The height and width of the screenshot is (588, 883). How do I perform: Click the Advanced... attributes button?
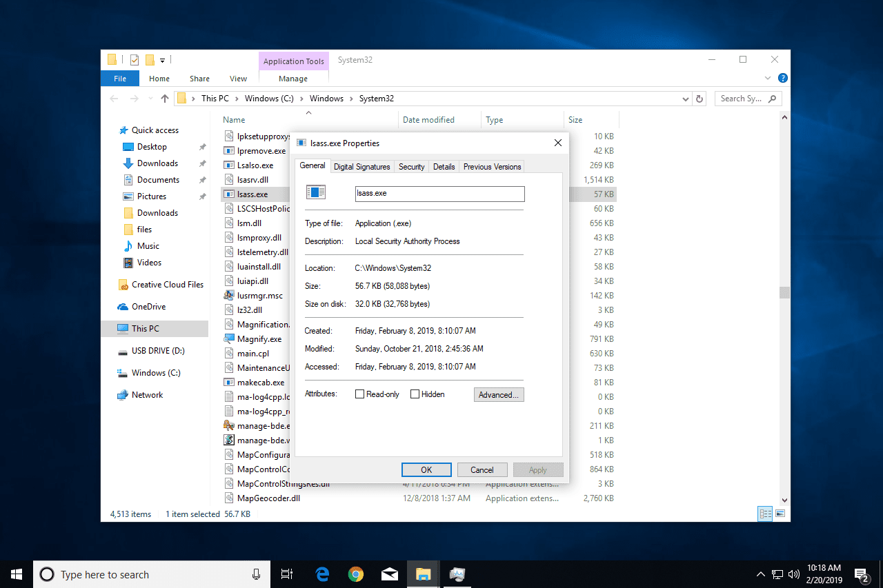(x=499, y=395)
